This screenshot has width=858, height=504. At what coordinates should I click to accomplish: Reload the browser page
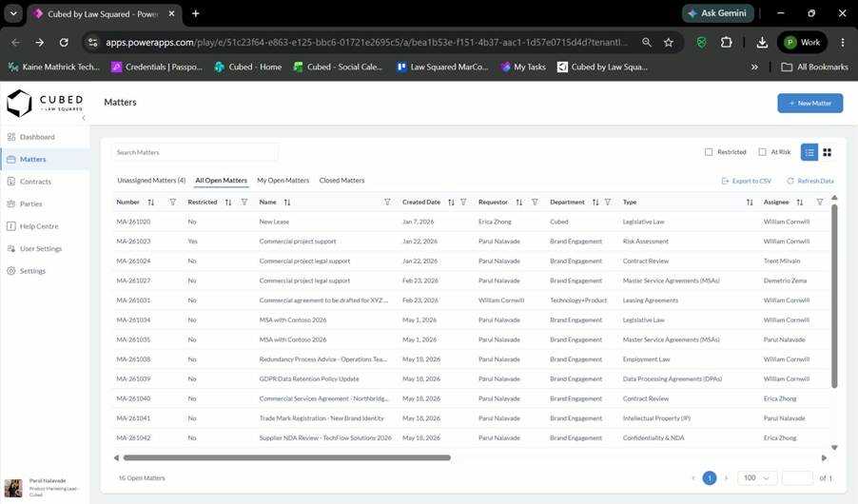pyautogui.click(x=64, y=42)
